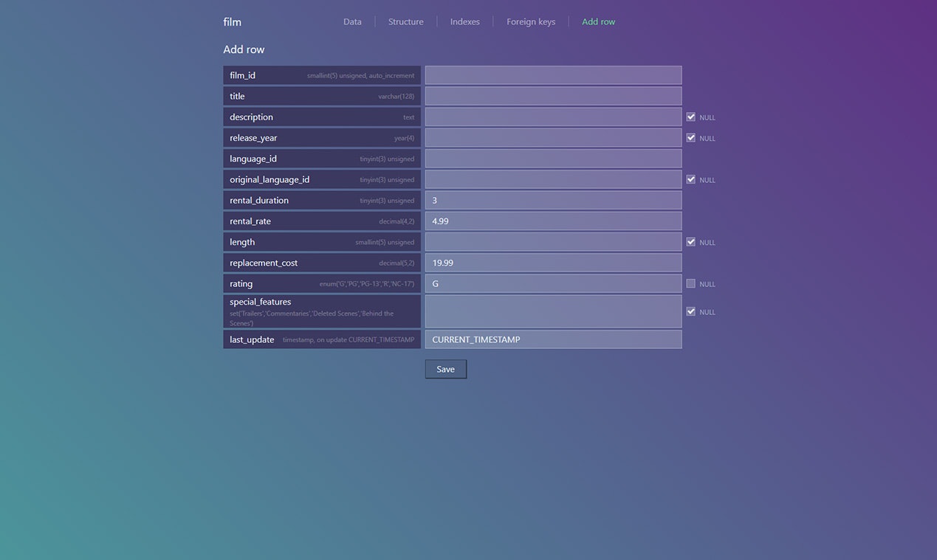The image size is (937, 560).
Task: Click the language_id column label
Action: point(253,159)
